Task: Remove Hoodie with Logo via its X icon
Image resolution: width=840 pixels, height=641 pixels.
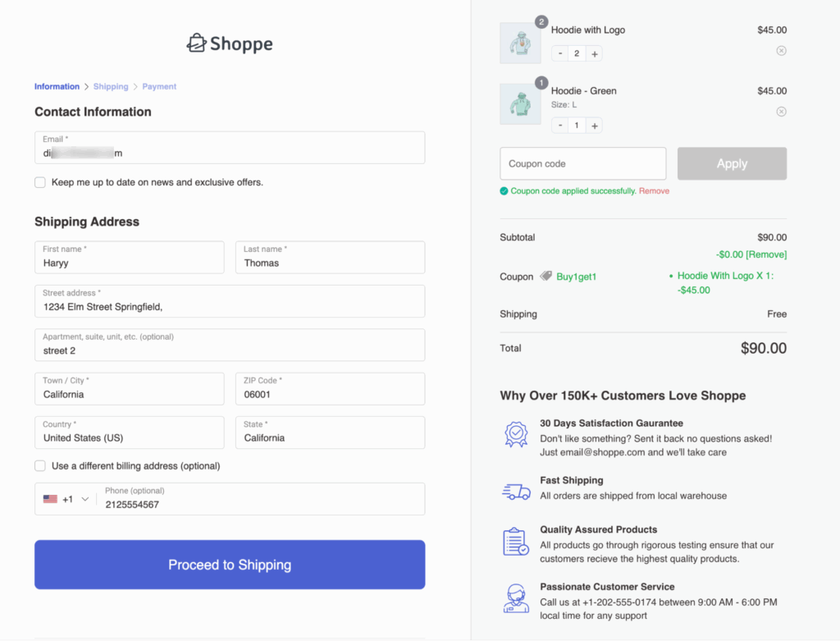Action: (x=781, y=50)
